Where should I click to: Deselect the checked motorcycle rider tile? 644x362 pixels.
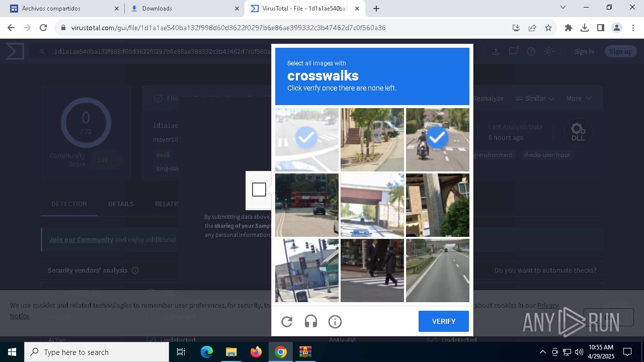[438, 140]
